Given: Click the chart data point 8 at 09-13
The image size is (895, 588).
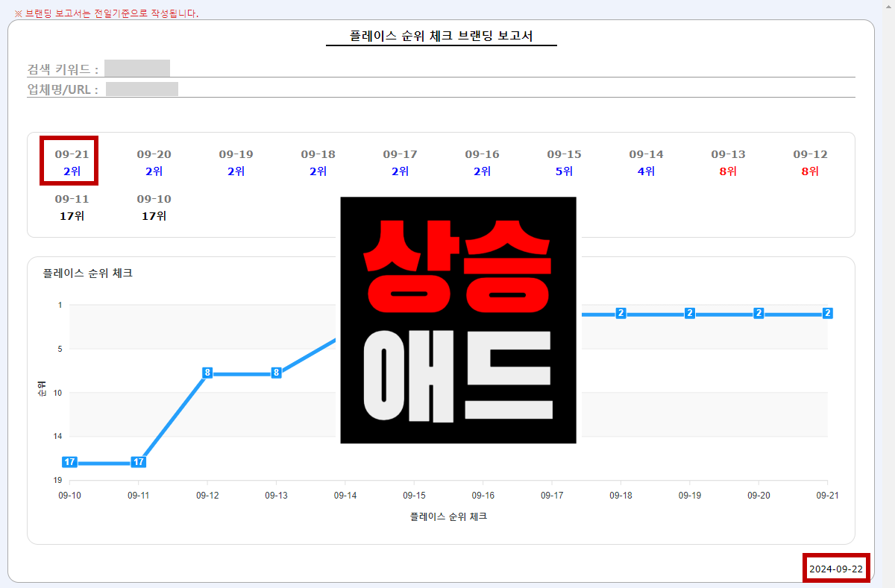Looking at the screenshot, I should coord(276,373).
